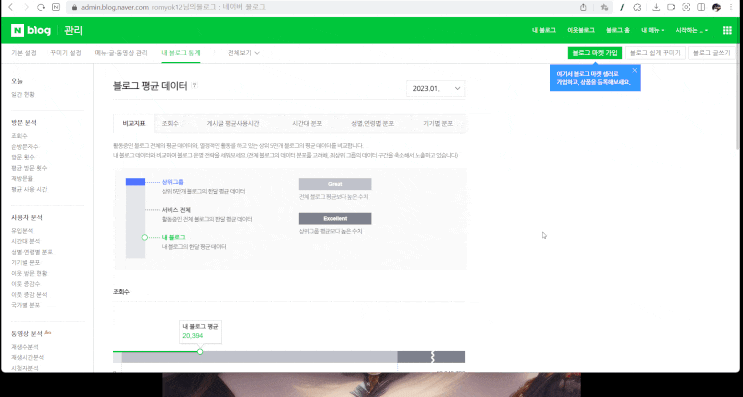Switch to the 성별,연령별 분포 tab
This screenshot has width=743, height=397.
(x=372, y=124)
